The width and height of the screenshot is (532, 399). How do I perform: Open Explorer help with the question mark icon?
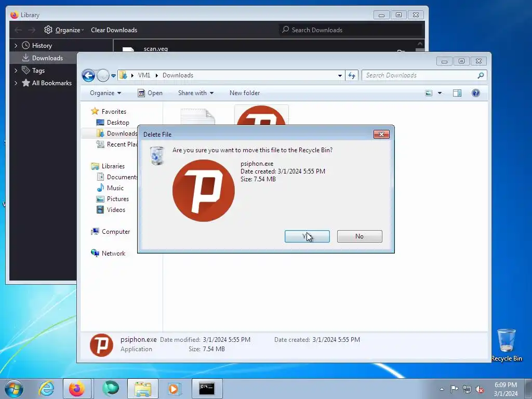click(x=476, y=93)
